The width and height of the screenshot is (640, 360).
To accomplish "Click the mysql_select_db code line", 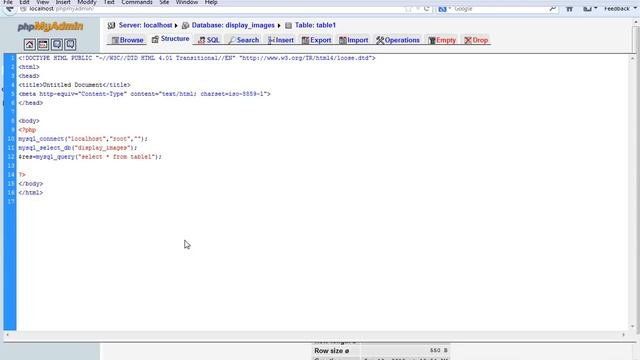I will coord(78,148).
